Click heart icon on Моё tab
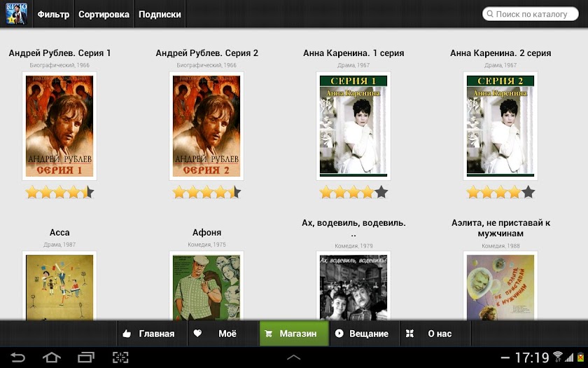Viewport: 588px width, 368px height. point(197,333)
